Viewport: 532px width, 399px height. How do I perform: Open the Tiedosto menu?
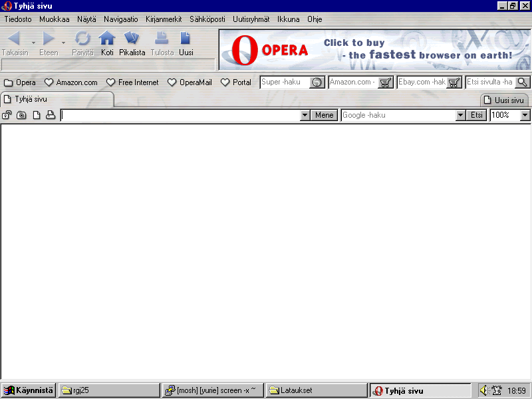pos(18,19)
